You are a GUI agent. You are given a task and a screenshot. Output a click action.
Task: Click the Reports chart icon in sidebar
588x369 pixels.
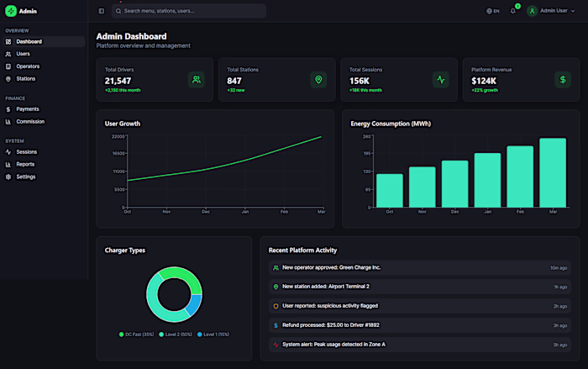click(8, 165)
